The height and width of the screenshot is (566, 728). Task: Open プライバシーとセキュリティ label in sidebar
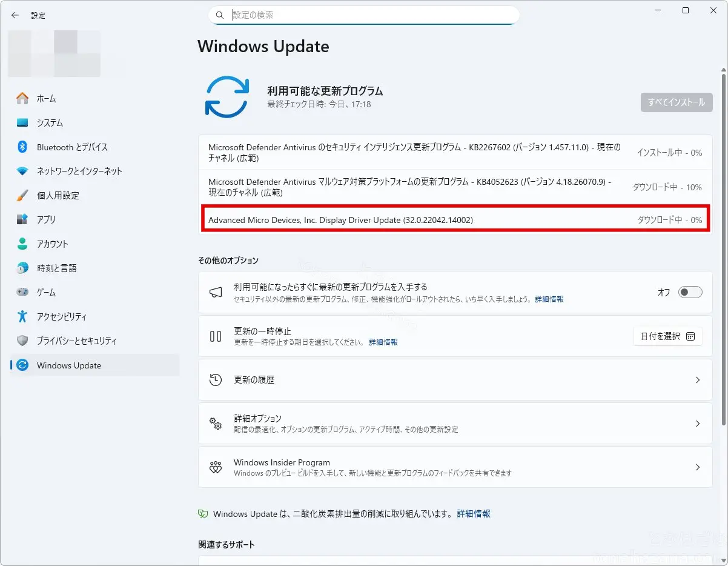[77, 341]
